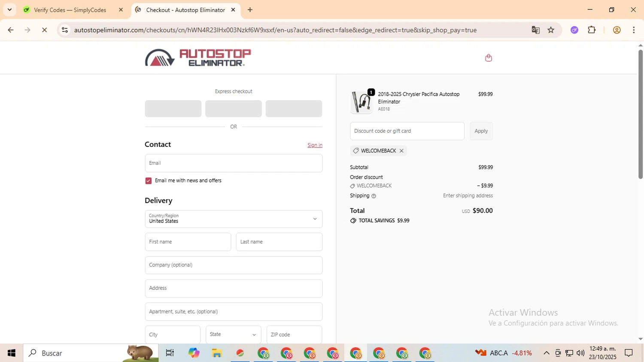Go back to the previous page
Image resolution: width=644 pixels, height=362 pixels.
pos(11,30)
